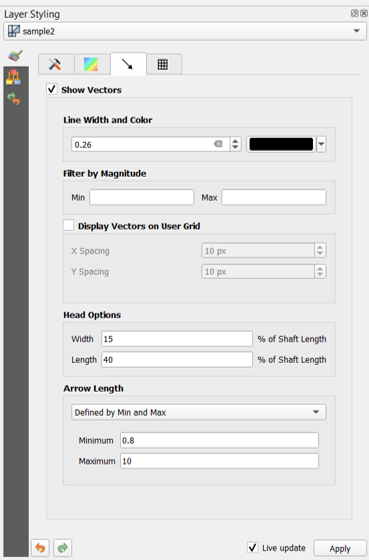Screen dimensions: 369x560
Task: Click the black line color swatch
Action: coord(281,144)
